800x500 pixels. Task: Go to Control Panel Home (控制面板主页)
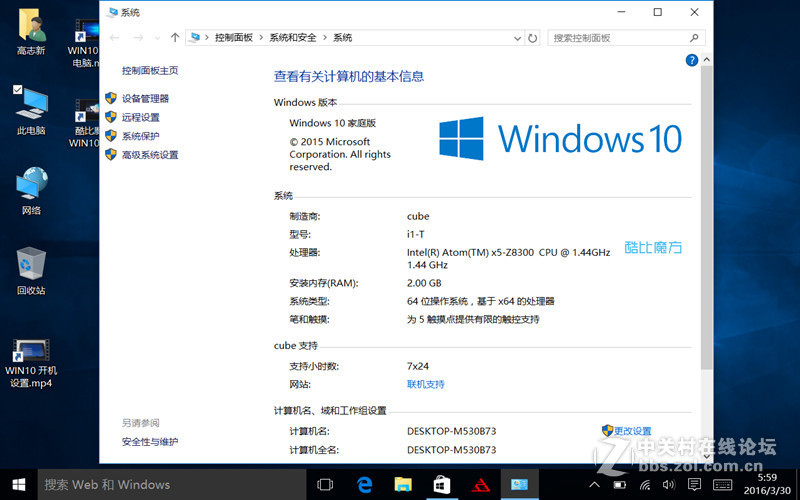pos(149,70)
